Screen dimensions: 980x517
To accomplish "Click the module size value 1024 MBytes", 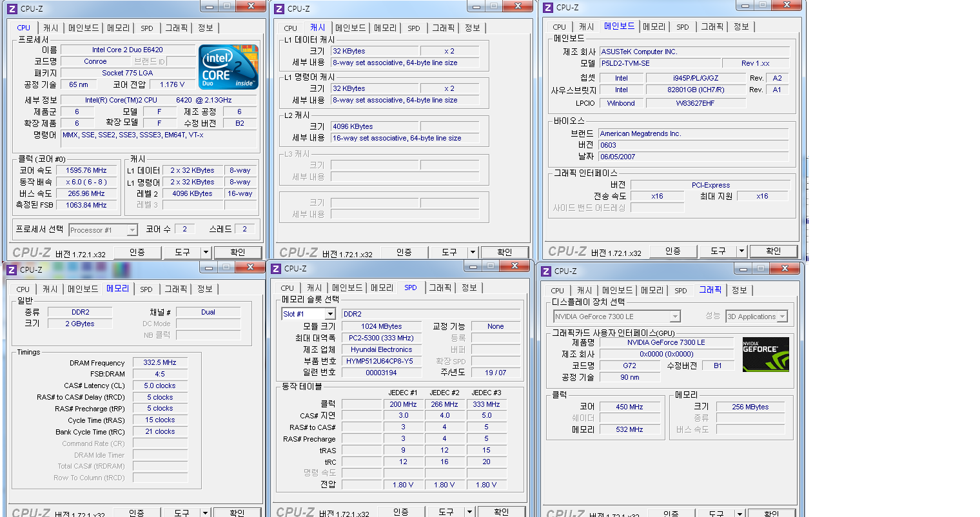I will point(382,326).
